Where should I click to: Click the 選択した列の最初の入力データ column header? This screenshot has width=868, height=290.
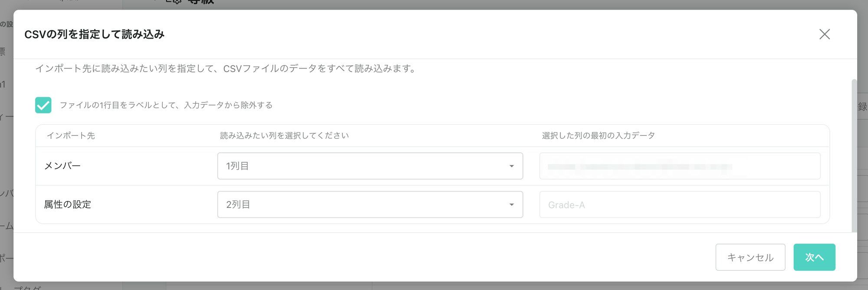tap(598, 135)
